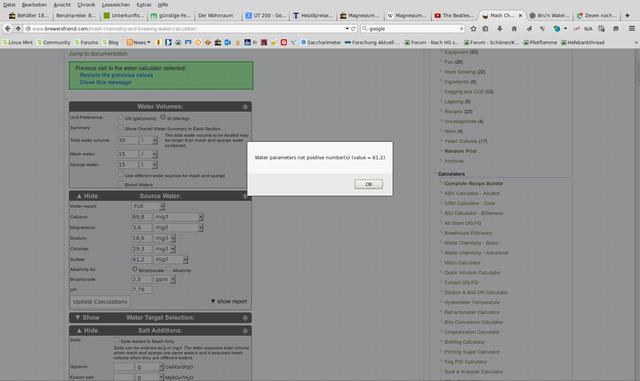640x381 pixels.
Task: Open the Chronik menu
Action: point(86,5)
